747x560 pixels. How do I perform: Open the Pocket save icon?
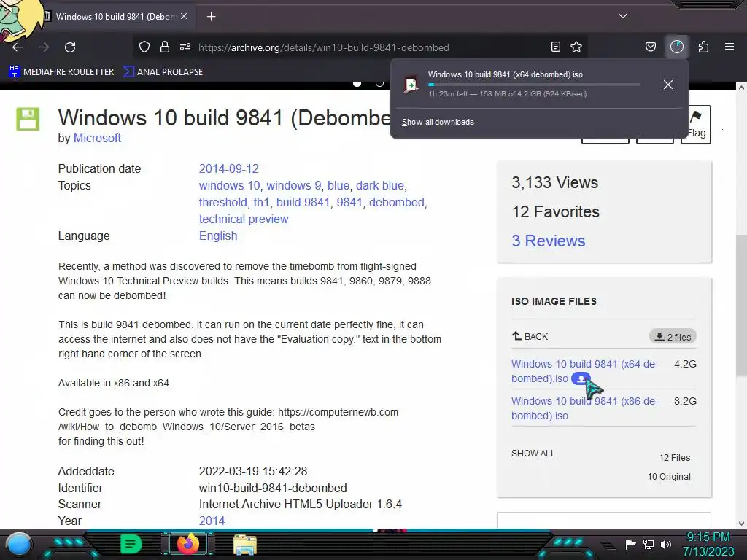tap(650, 47)
